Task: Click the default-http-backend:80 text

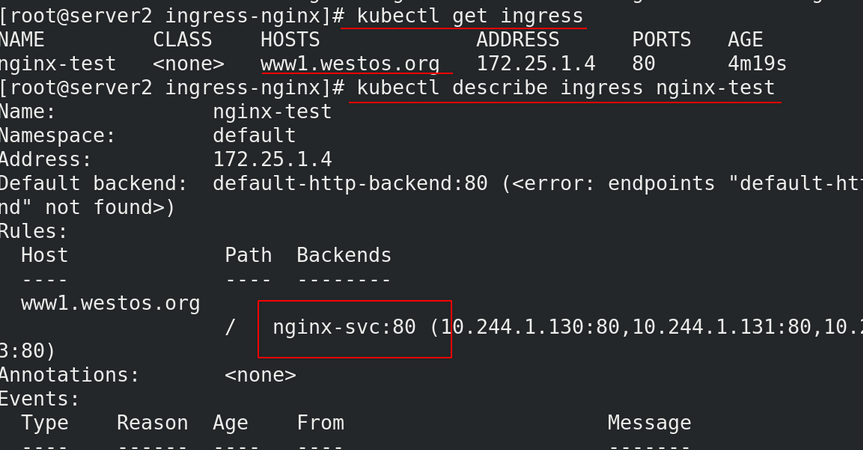Action: 350,183
